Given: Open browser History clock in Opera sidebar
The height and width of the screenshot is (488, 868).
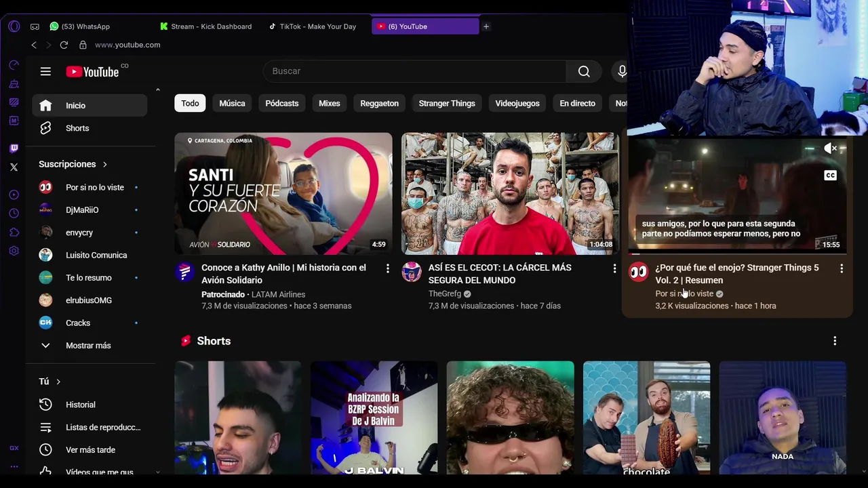Looking at the screenshot, I should (14, 213).
